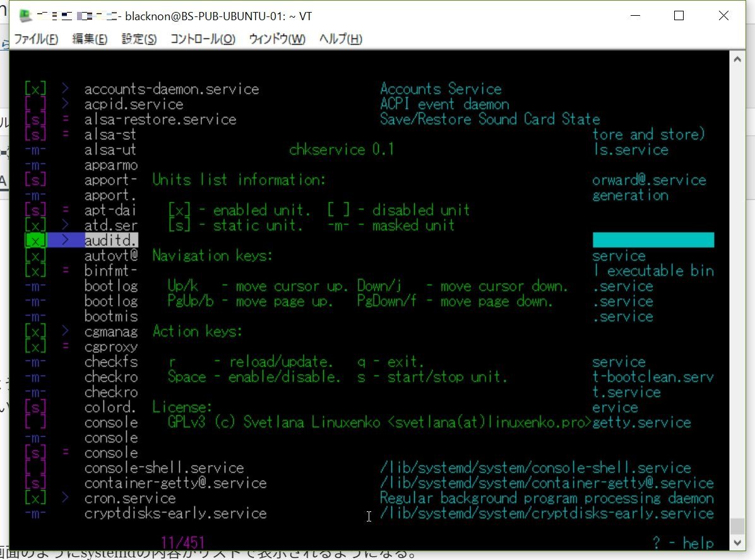Click the 11/451 position counter
Viewport: 755px width, 560px height.
coord(183,543)
